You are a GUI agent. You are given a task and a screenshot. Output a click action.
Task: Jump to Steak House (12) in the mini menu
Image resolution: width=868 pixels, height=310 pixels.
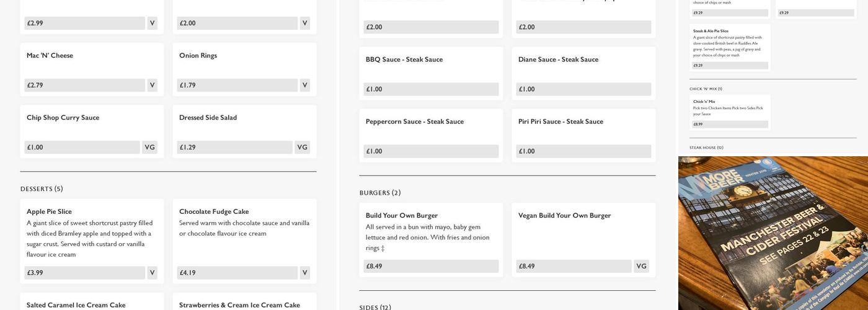[x=706, y=148]
